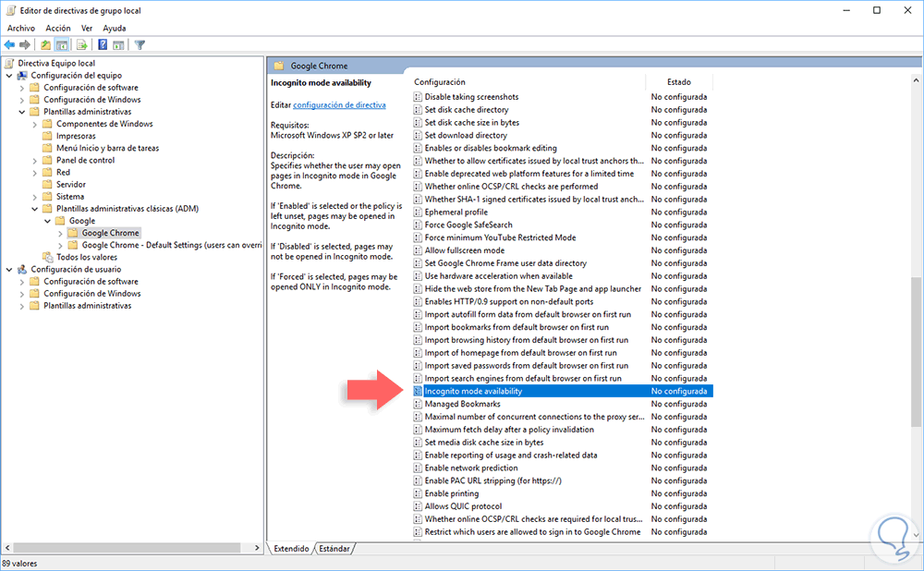Click policy icon beside Allow fullscreen mode
Image resolution: width=924 pixels, height=571 pixels.
pyautogui.click(x=418, y=250)
